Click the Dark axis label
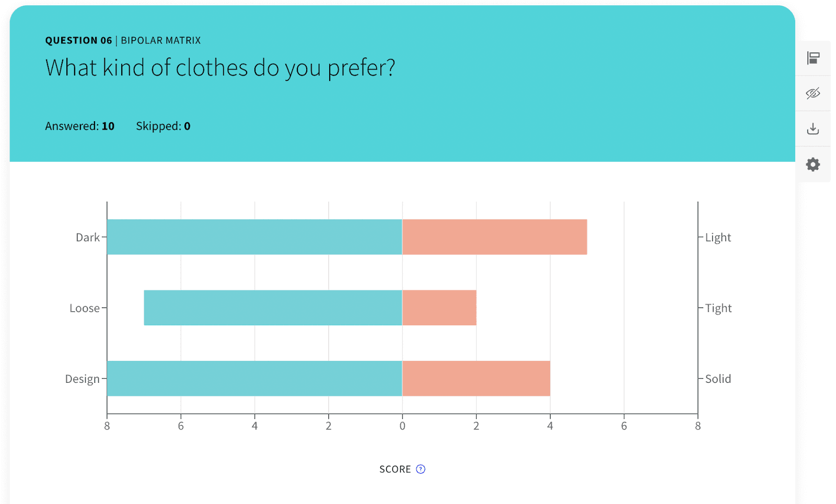836x504 pixels. pos(88,238)
